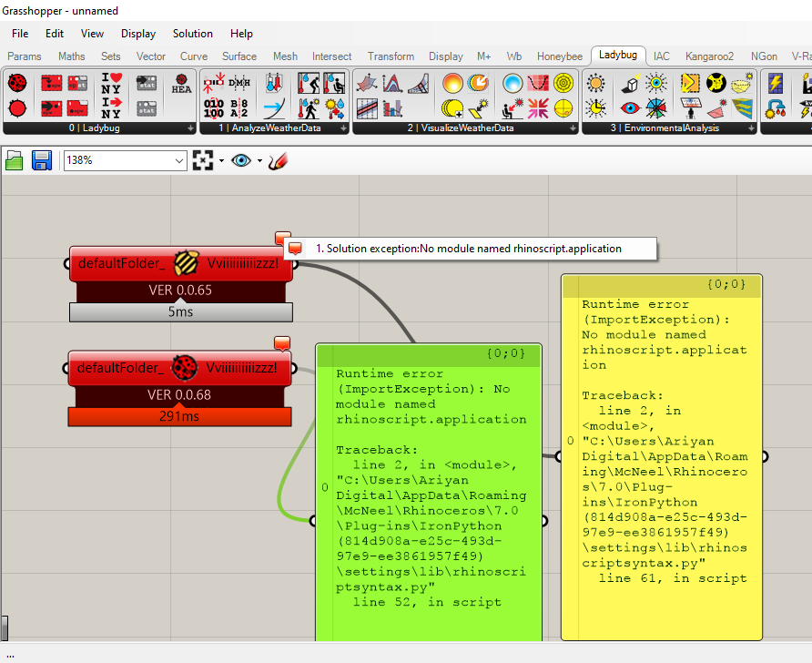Image resolution: width=812 pixels, height=663 pixels.
Task: Select the HEA download icon
Action: point(181,83)
